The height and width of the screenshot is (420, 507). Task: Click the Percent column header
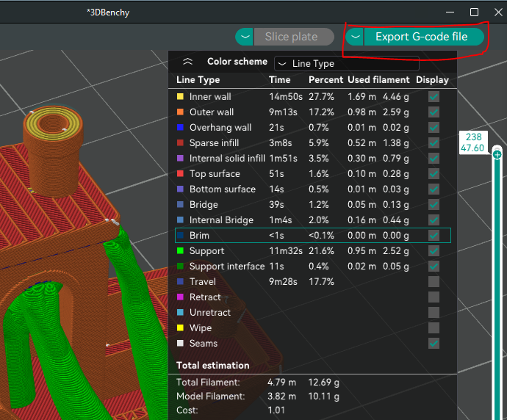pyautogui.click(x=326, y=80)
